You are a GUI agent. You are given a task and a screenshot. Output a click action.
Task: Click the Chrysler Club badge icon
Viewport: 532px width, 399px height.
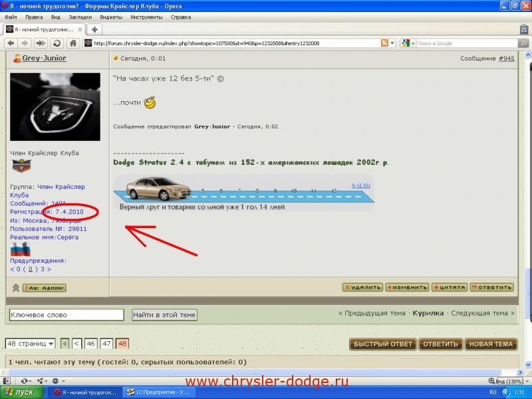21,166
